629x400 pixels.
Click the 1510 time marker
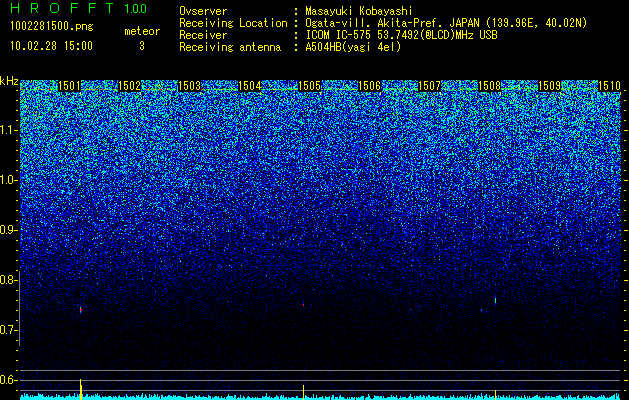(x=610, y=86)
